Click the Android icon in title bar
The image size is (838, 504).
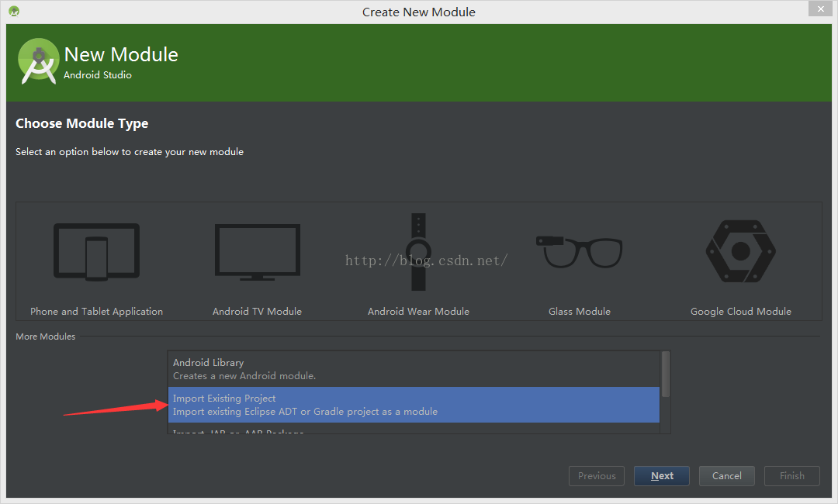click(x=15, y=11)
